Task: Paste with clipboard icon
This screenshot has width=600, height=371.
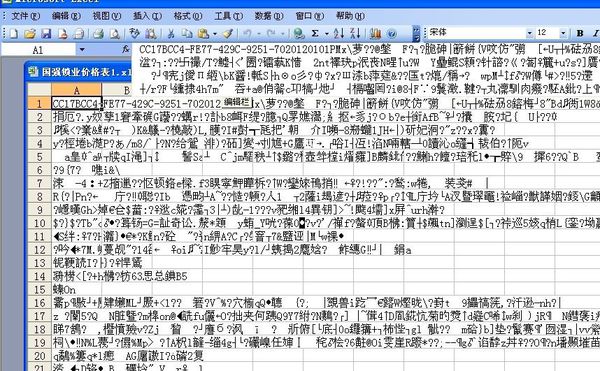Action: coord(204,34)
